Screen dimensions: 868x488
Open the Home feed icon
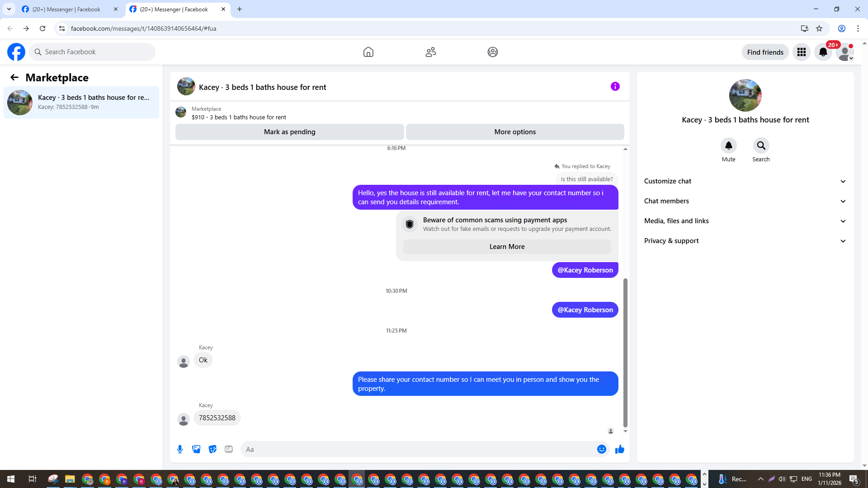click(x=368, y=52)
